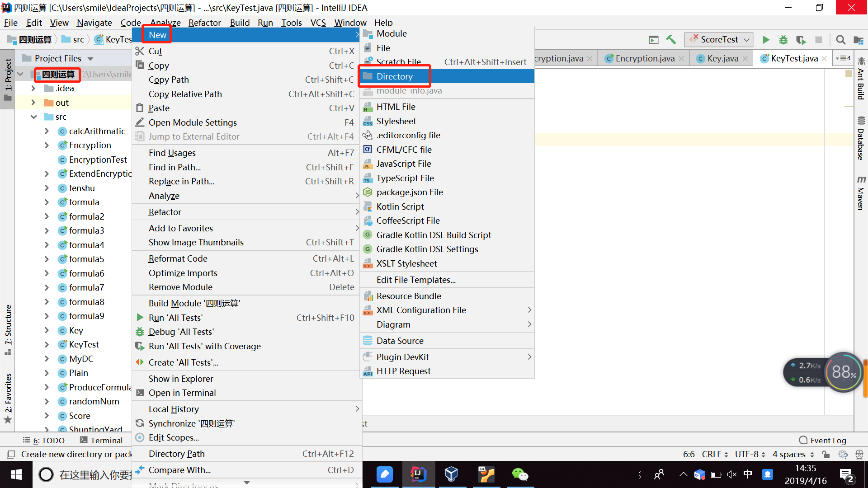Expand the formula5 tree node
The height and width of the screenshot is (488, 868).
(47, 259)
